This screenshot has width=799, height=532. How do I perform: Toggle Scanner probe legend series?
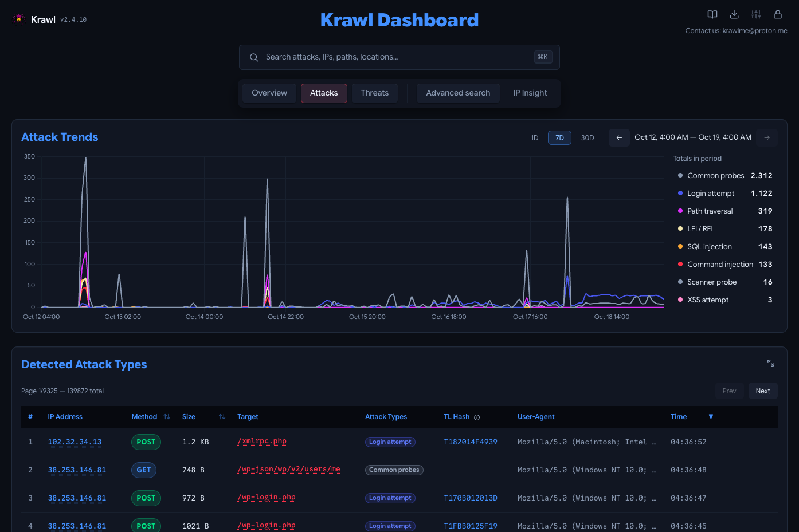coord(725,282)
